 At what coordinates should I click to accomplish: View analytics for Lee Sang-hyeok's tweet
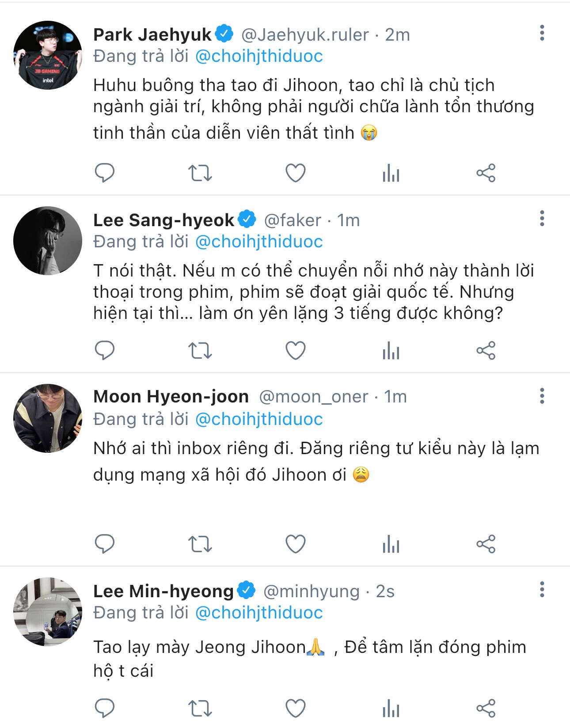391,351
